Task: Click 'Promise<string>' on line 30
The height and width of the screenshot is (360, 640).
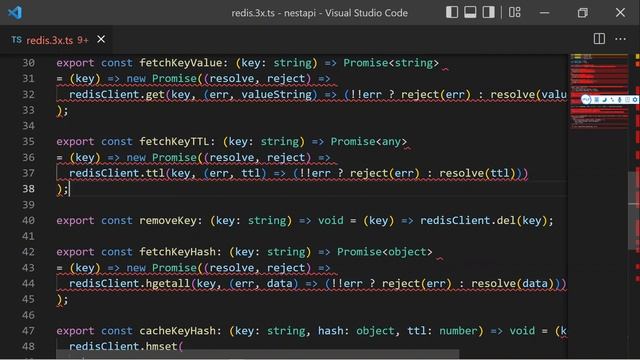Action: 391,63
